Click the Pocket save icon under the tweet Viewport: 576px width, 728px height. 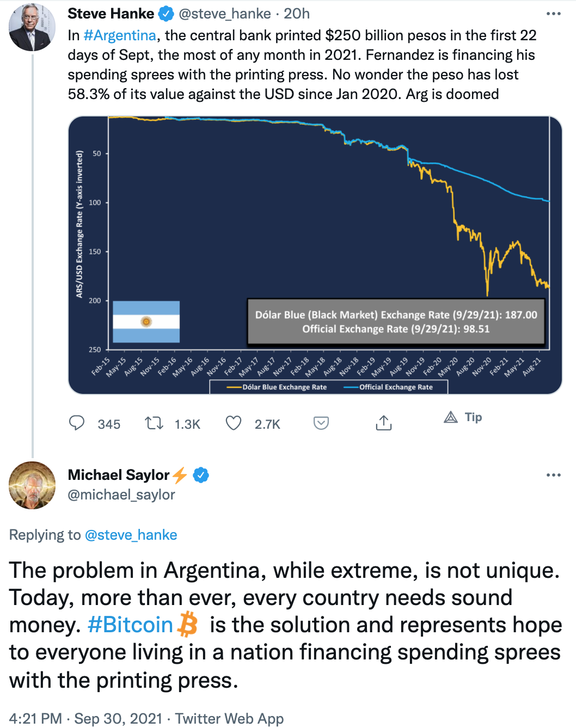(x=321, y=423)
